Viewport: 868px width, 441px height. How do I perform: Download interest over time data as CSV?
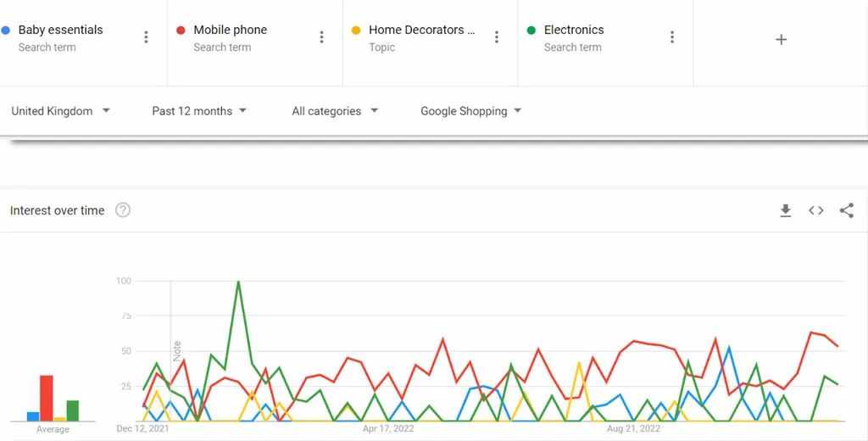click(x=786, y=210)
